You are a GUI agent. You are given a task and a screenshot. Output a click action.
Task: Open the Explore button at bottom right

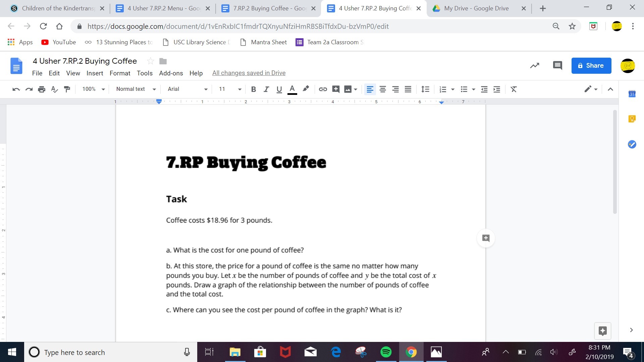pyautogui.click(x=602, y=331)
